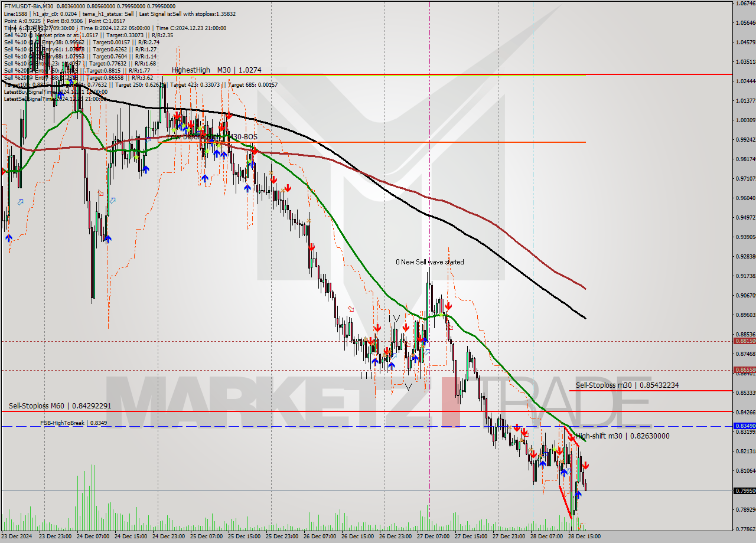Click the 0.8746 price axis value

745,354
